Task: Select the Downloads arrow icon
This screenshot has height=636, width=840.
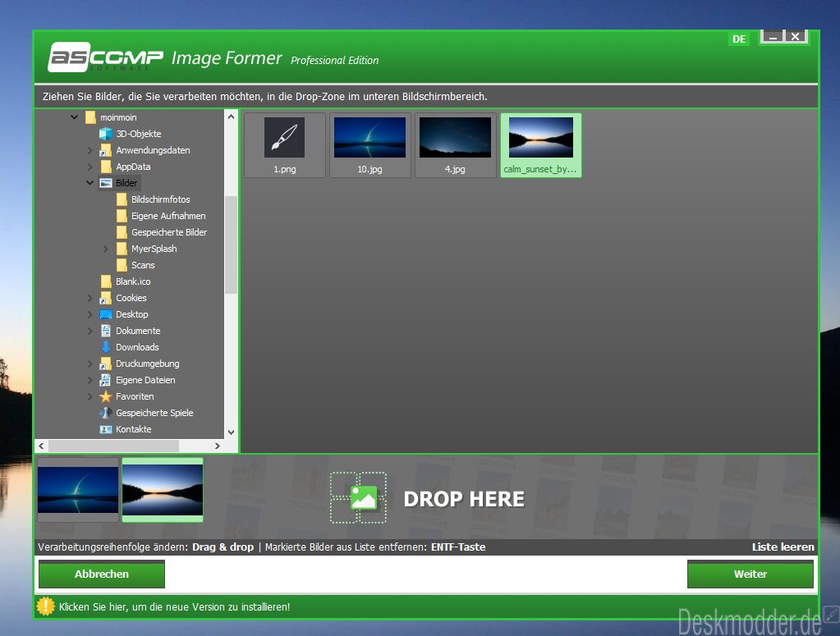Action: coord(106,347)
